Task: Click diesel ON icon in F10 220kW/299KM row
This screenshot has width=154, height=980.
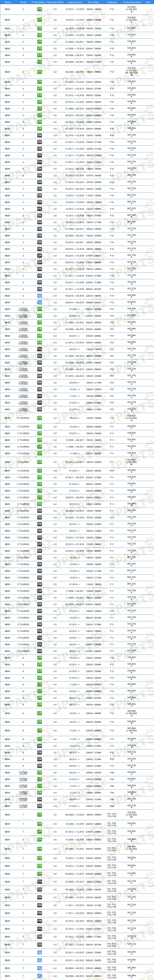Action: click(39, 242)
